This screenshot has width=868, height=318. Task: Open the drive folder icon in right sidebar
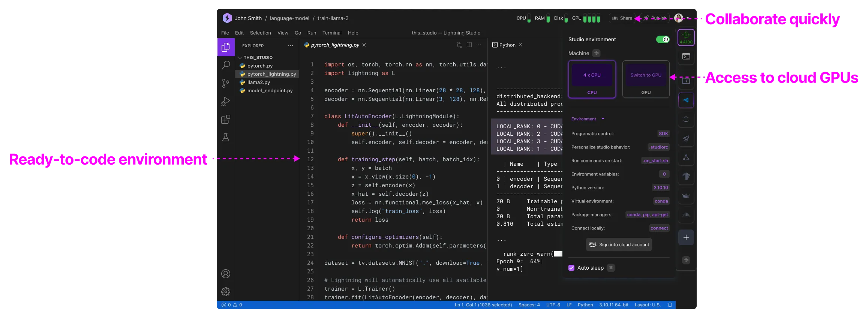[x=686, y=81]
